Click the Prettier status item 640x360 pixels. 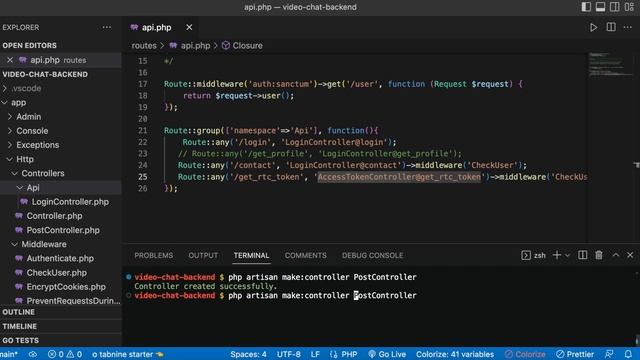575,354
